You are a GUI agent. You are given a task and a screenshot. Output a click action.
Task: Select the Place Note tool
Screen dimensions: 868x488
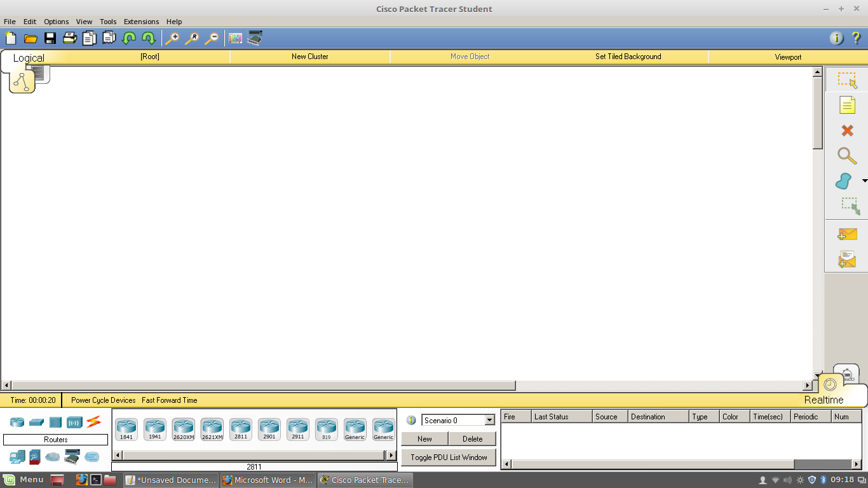pyautogui.click(x=847, y=105)
